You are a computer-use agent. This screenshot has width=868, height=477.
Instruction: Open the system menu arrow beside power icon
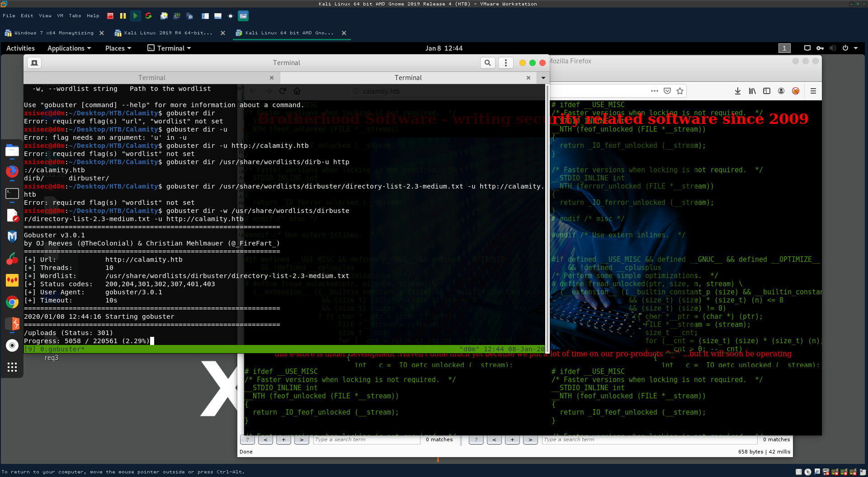pos(856,48)
